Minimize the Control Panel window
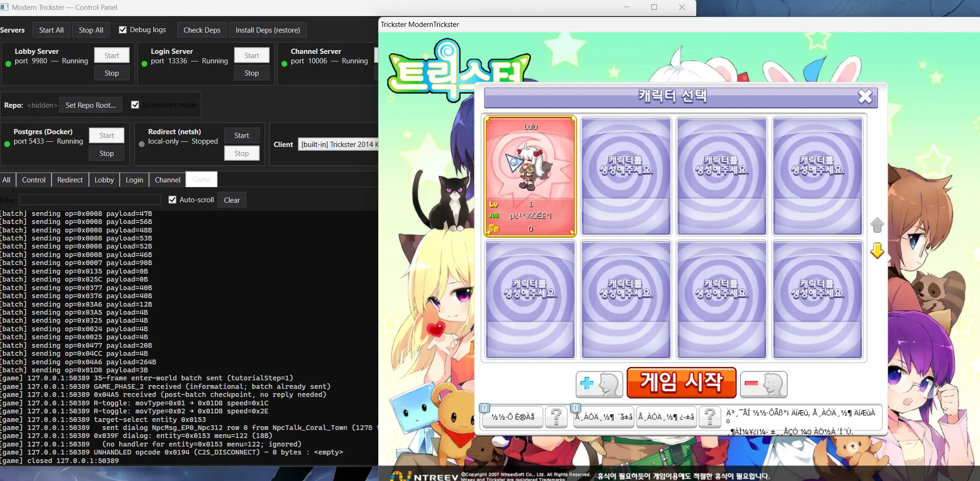This screenshot has width=980, height=481. (x=627, y=7)
